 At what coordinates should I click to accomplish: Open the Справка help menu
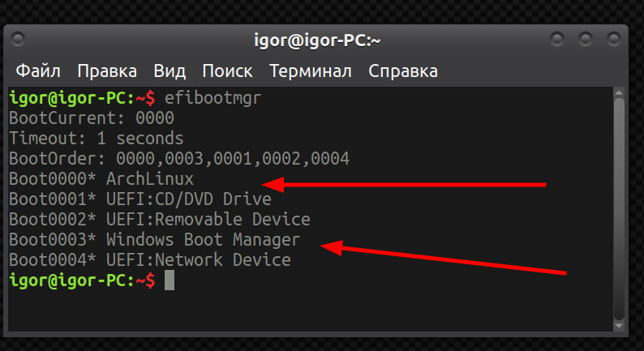coord(403,71)
